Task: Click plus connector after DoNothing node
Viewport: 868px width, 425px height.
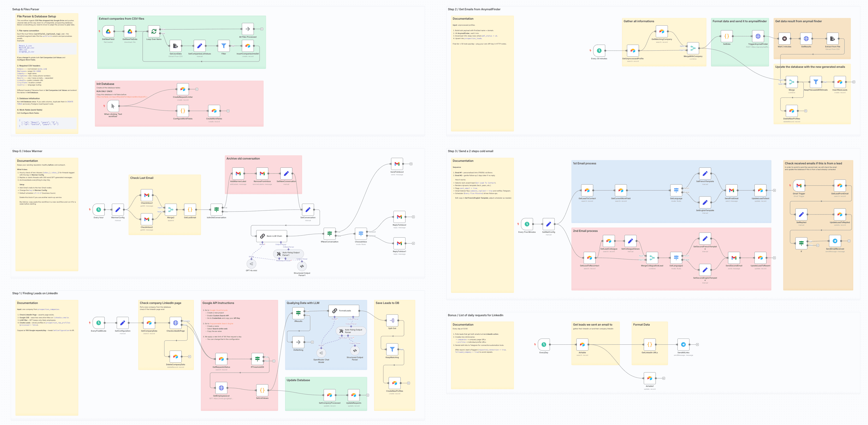Action: 312,342
